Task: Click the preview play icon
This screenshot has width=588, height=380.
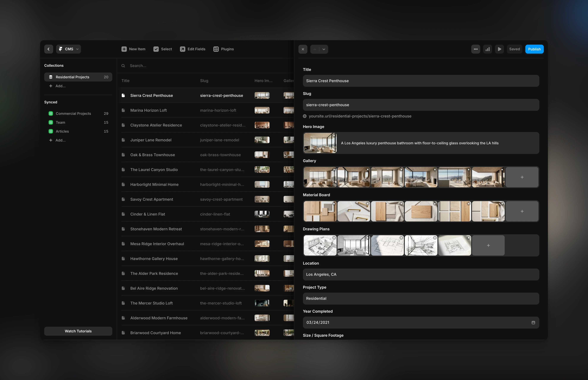Action: [499, 49]
